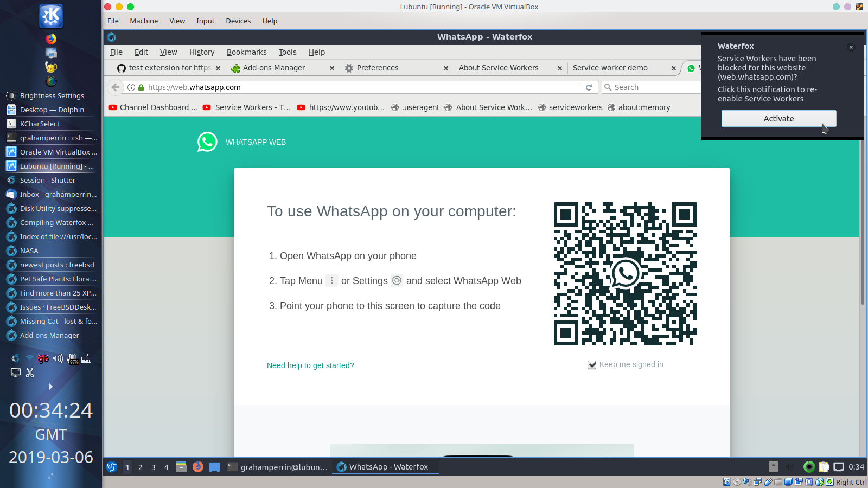Switch to the KCharSelect window
The height and width of the screenshot is (488, 868).
51,124
